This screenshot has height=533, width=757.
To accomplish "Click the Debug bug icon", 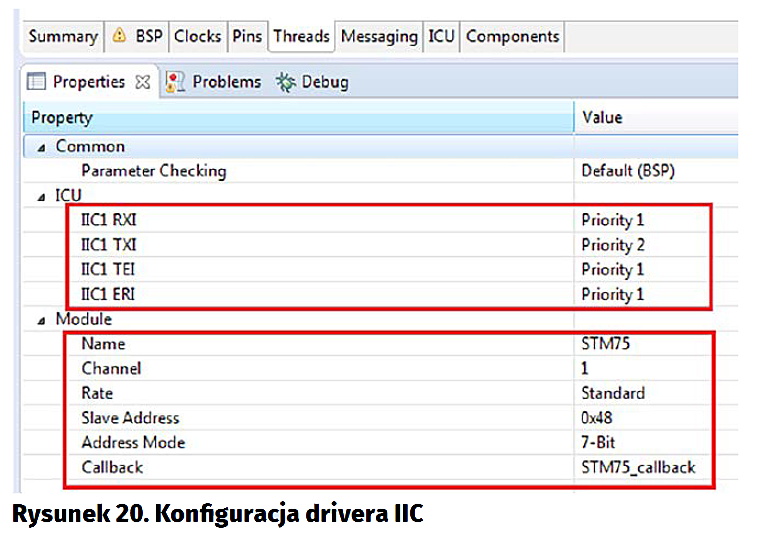I will pyautogui.click(x=286, y=82).
